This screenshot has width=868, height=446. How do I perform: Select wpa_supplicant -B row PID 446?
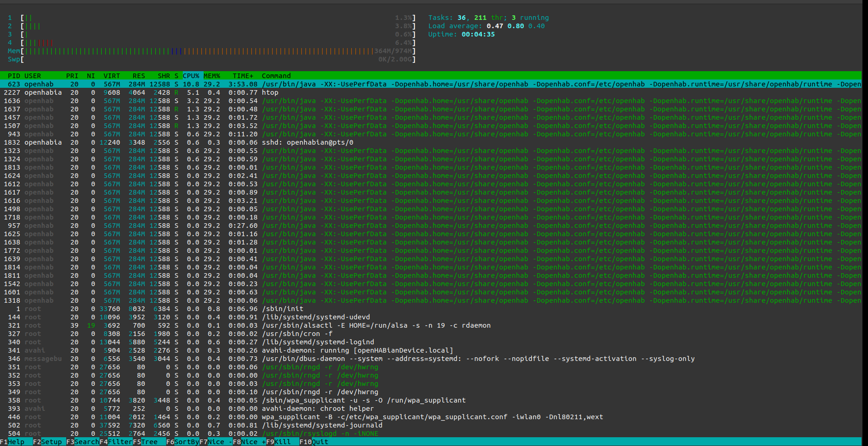[431, 417]
